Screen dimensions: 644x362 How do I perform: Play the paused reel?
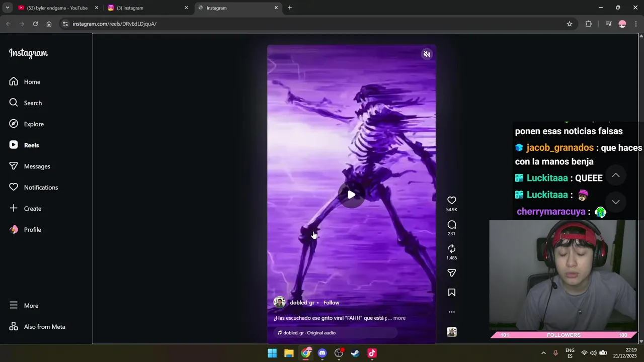[351, 195]
